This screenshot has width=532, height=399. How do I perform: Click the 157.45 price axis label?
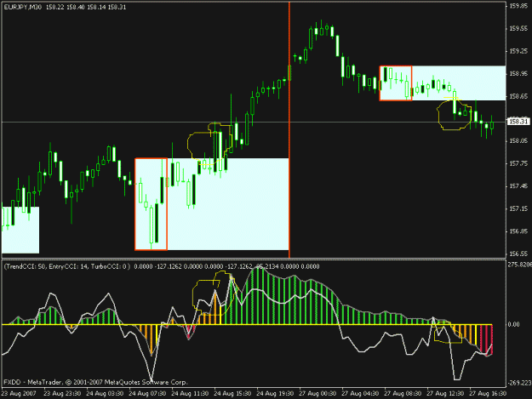[x=518, y=186]
